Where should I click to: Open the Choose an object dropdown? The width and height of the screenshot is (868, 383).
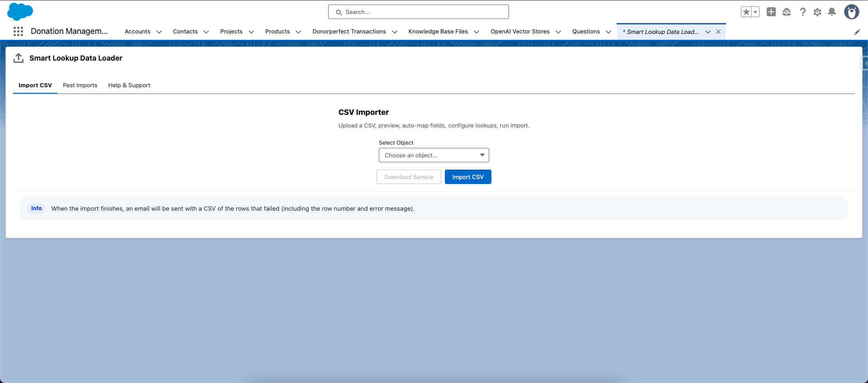coord(434,155)
